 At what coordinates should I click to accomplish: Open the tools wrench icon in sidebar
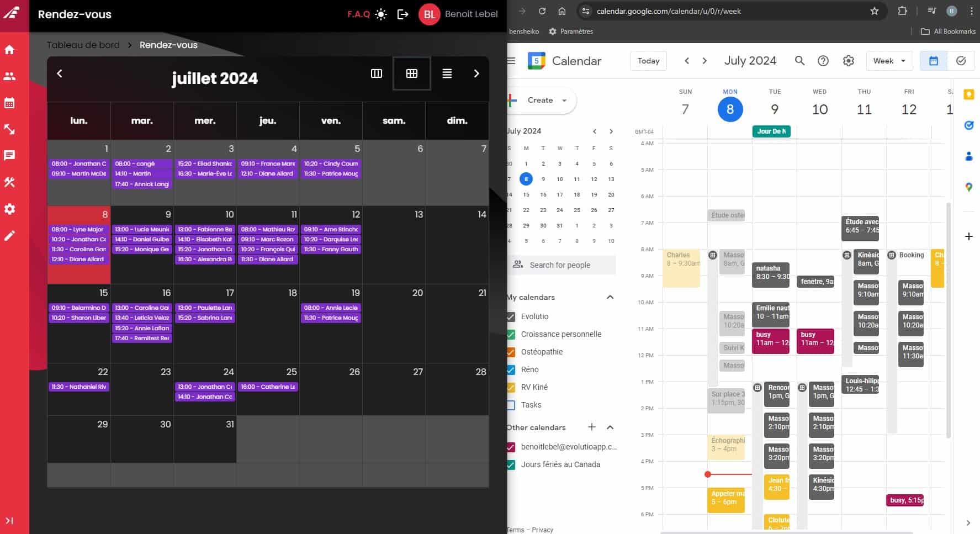tap(9, 182)
